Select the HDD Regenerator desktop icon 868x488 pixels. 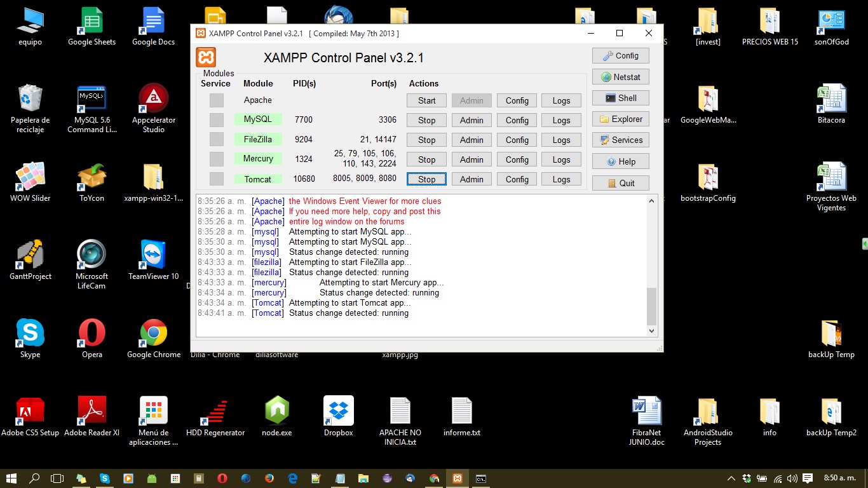pyautogui.click(x=215, y=416)
